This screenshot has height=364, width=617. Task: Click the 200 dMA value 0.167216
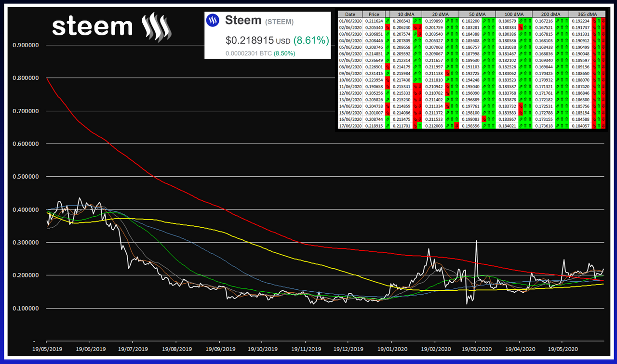[x=544, y=22]
